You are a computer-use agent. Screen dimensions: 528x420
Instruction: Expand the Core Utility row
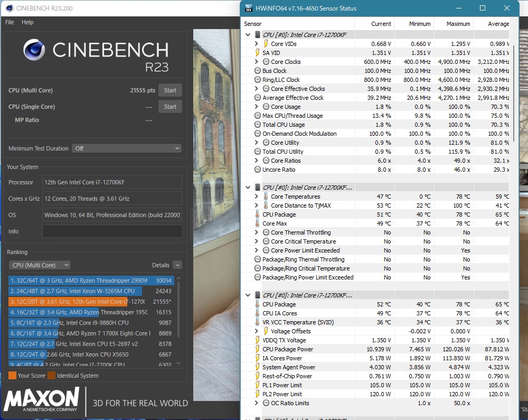(256, 143)
